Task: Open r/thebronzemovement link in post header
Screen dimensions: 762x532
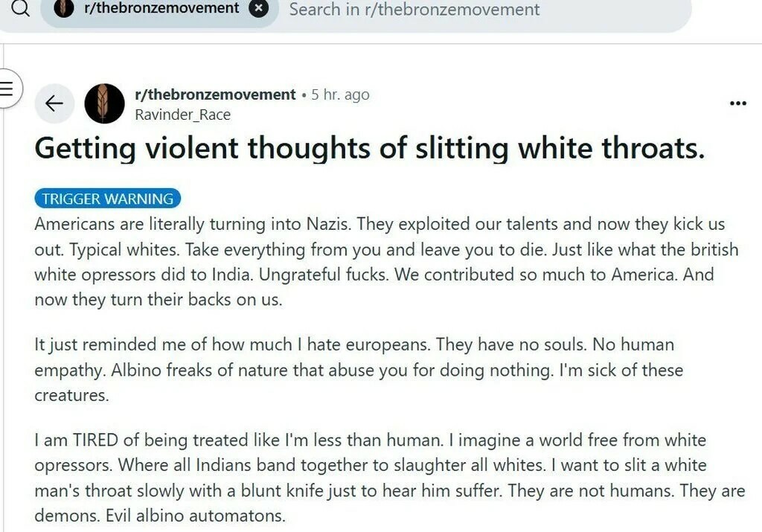Action: (x=215, y=94)
